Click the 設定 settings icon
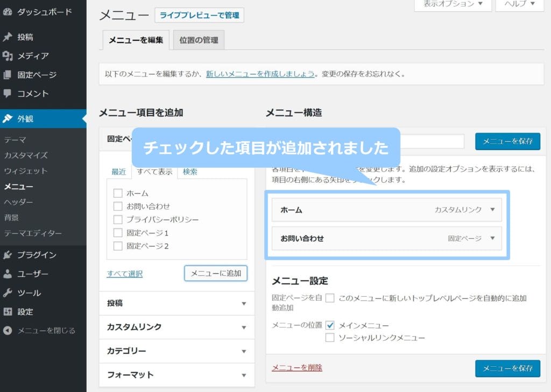The height and width of the screenshot is (392, 551). (x=8, y=312)
